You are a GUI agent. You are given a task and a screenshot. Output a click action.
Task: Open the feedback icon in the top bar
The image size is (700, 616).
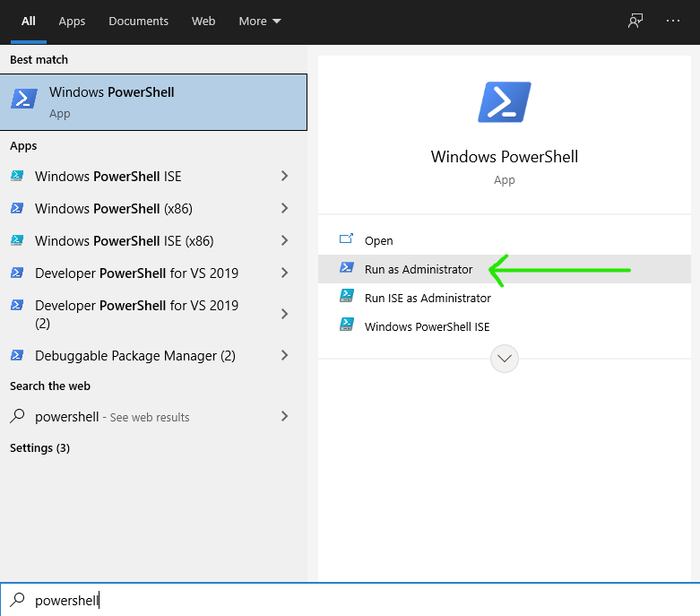point(635,21)
